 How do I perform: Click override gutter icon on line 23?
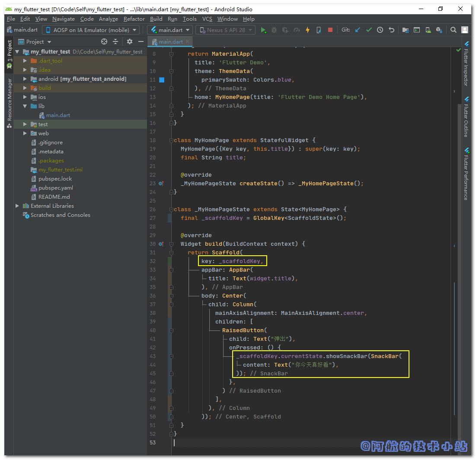click(x=161, y=184)
